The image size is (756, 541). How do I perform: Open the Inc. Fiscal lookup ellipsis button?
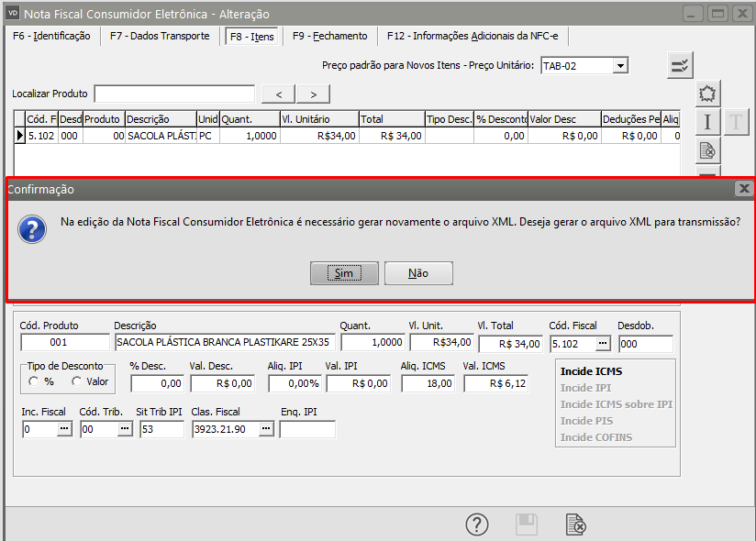point(64,429)
